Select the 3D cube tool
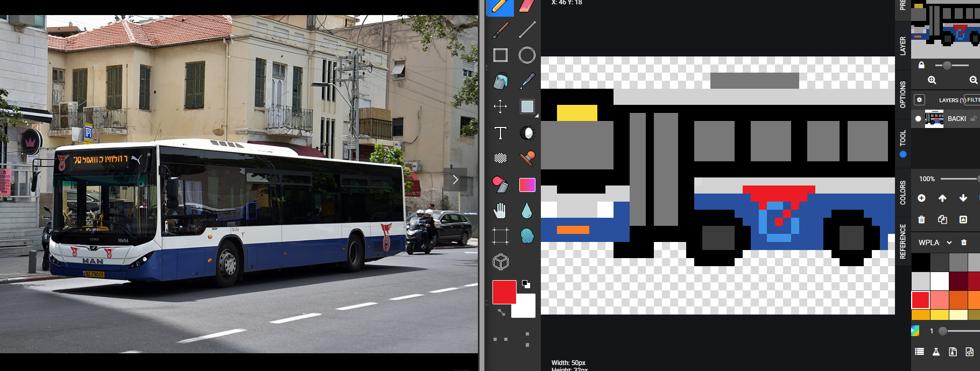Image resolution: width=980 pixels, height=371 pixels. coord(500,262)
